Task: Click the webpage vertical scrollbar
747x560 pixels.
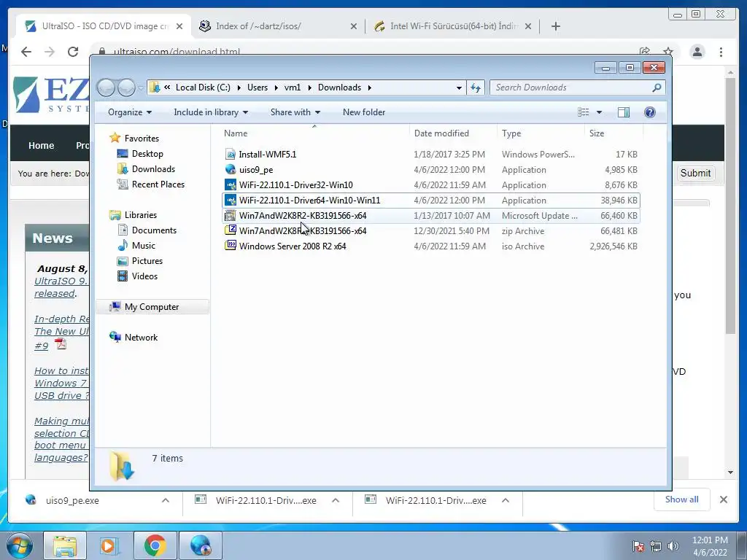Action: click(731, 206)
